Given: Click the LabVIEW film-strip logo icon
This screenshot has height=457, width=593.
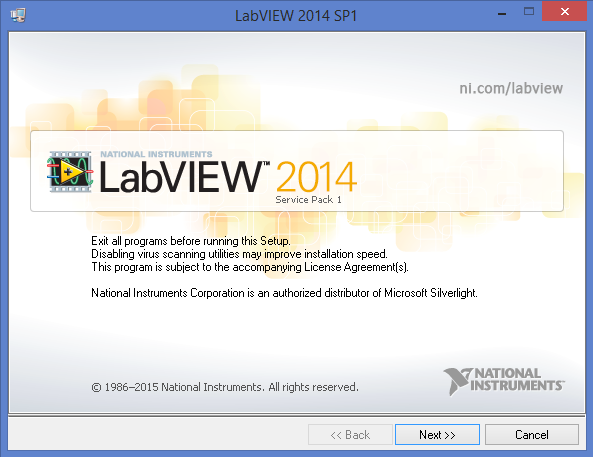Looking at the screenshot, I should click(70, 172).
